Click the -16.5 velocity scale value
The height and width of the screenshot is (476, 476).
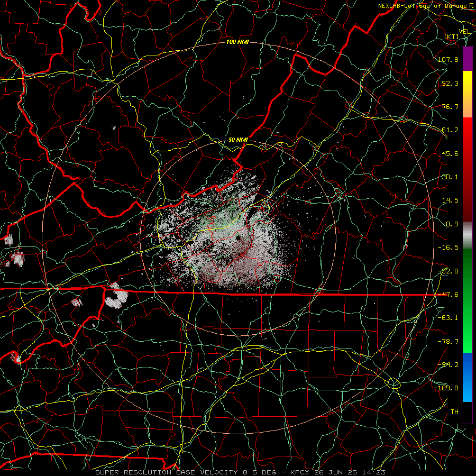(448, 248)
